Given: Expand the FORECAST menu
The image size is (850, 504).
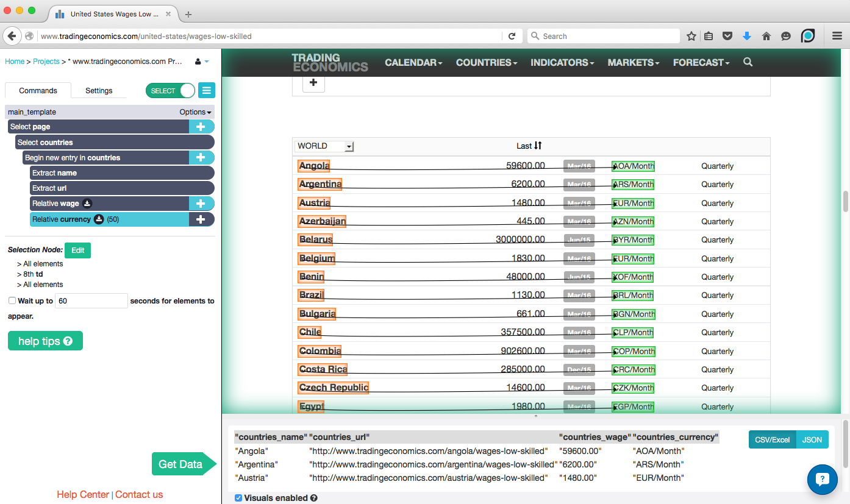Looking at the screenshot, I should click(701, 62).
